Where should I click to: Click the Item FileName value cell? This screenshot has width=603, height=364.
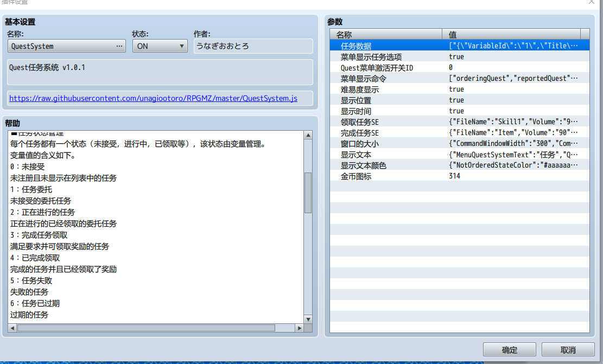coord(513,132)
